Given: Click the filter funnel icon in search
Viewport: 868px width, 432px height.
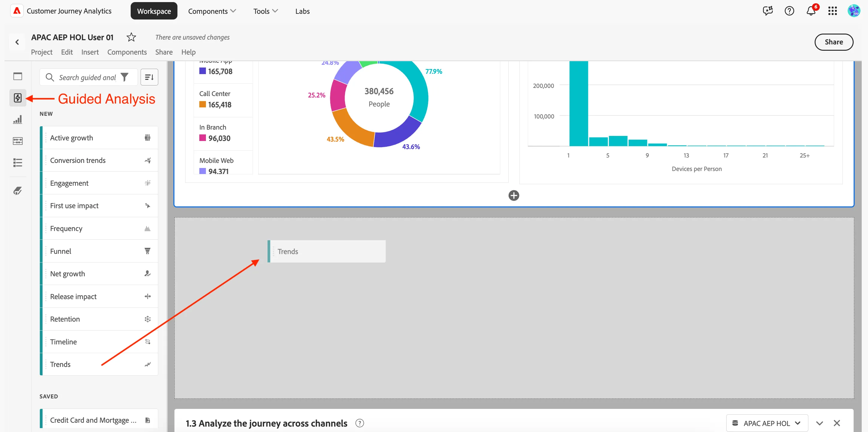Looking at the screenshot, I should [x=124, y=77].
